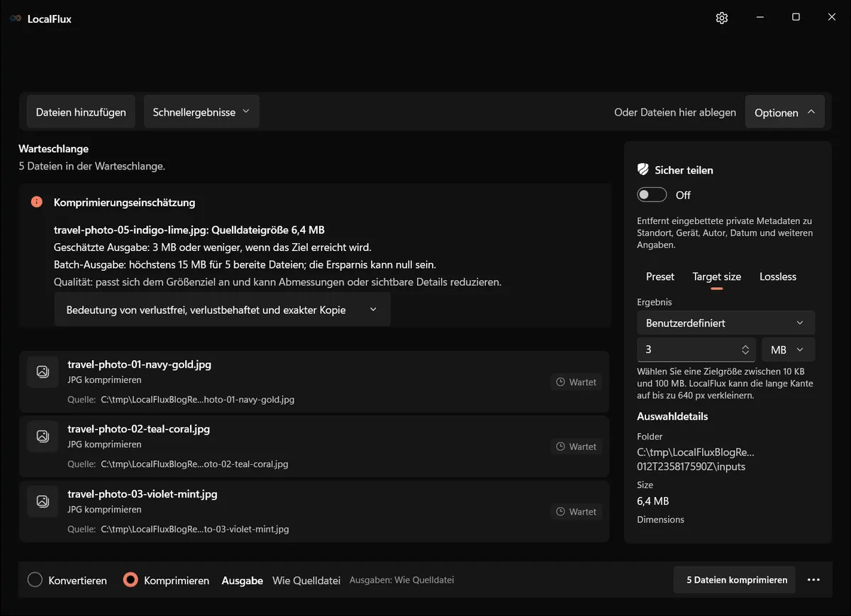Click the 'Ausgaben: Wie Quelldatei' text
This screenshot has width=851, height=616.
click(x=401, y=580)
